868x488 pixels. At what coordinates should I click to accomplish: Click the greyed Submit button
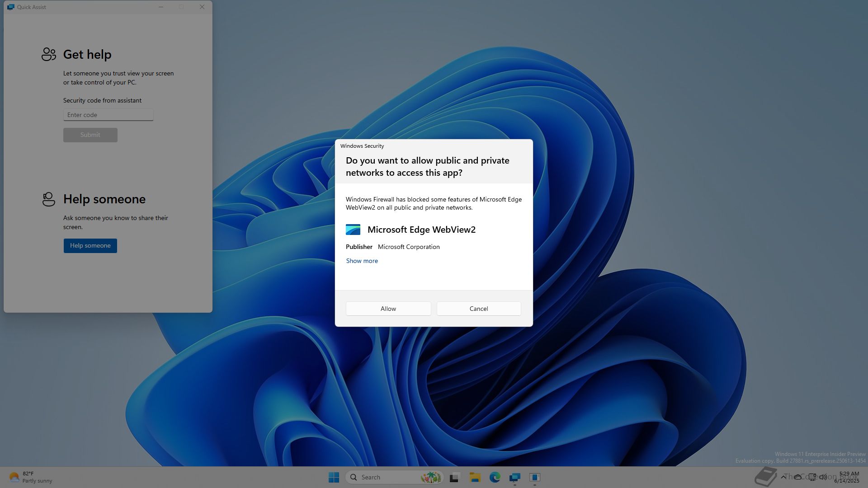pos(90,135)
